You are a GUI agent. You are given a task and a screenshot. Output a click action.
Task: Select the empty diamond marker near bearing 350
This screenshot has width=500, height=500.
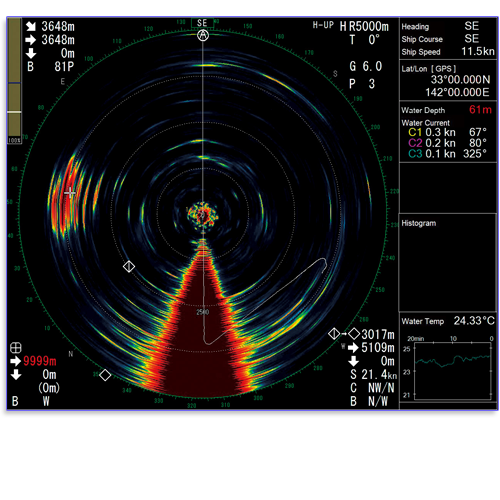(105, 375)
